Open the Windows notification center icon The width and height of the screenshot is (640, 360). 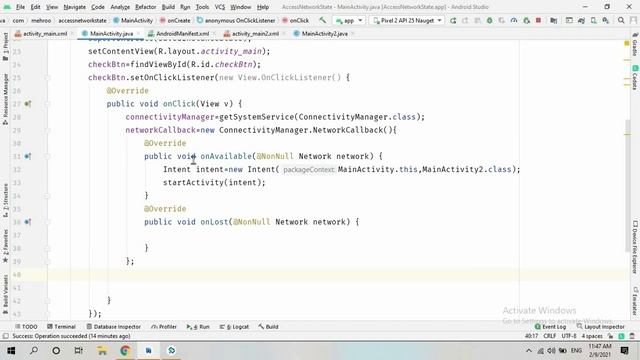pyautogui.click(x=624, y=350)
